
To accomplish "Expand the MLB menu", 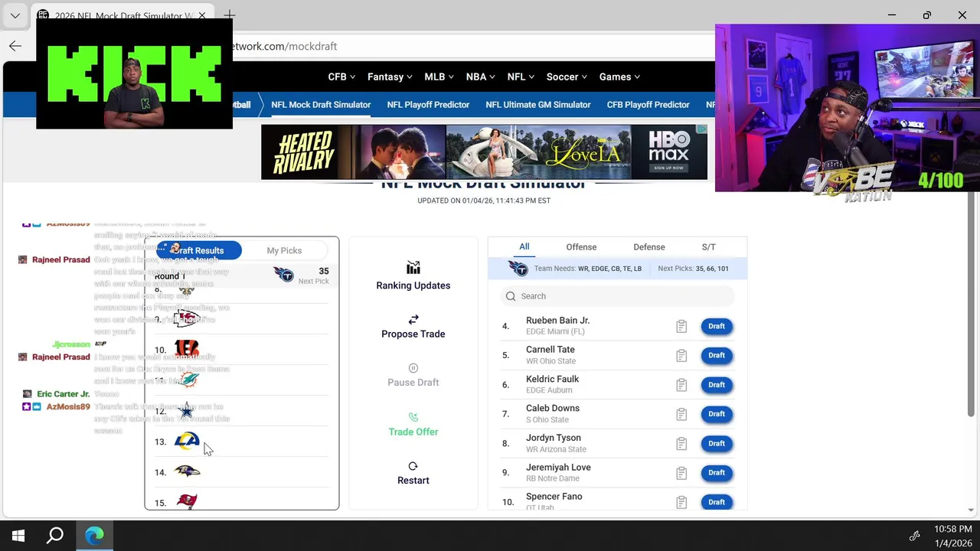I will coord(439,77).
